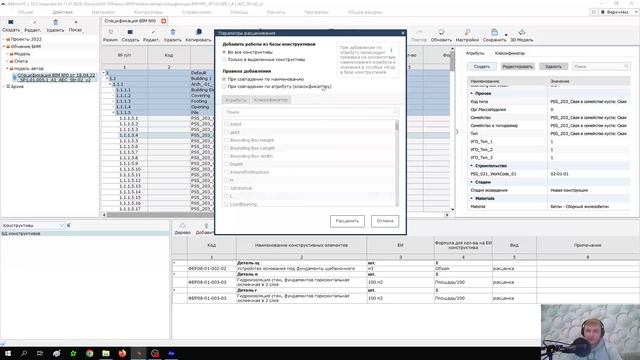Enable 'При совпадении по атрибуту (классификатору)' checkbox
Image resolution: width=640 pixels, height=360 pixels.
tap(224, 87)
